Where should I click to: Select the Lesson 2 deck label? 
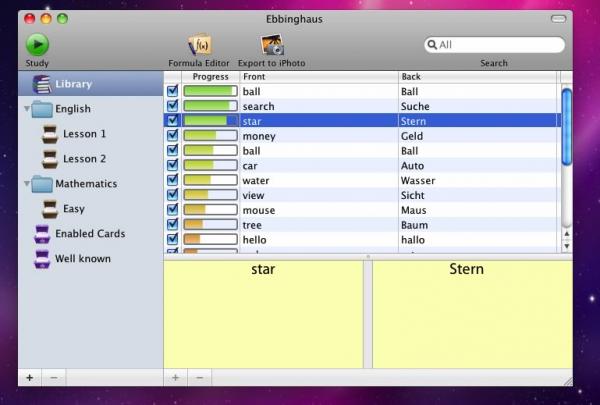click(84, 159)
